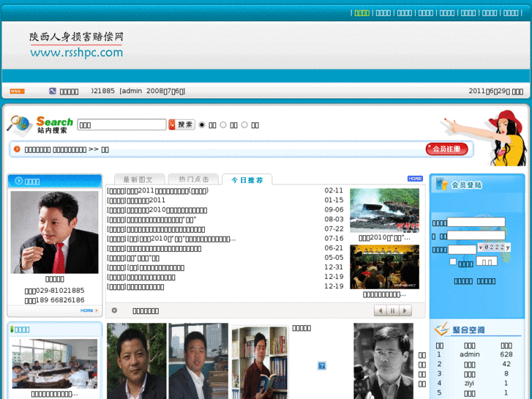
Task: Open the 热门点击 tab
Action: [x=193, y=179]
